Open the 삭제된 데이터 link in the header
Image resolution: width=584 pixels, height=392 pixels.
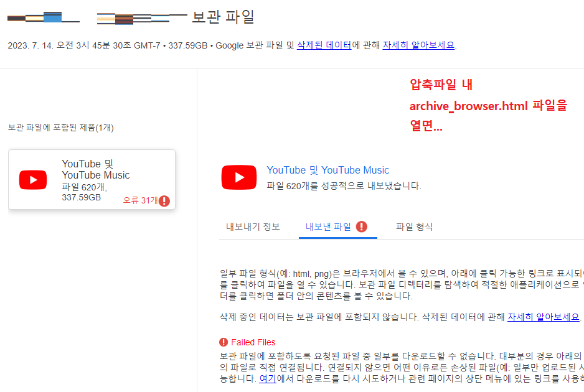coord(324,45)
